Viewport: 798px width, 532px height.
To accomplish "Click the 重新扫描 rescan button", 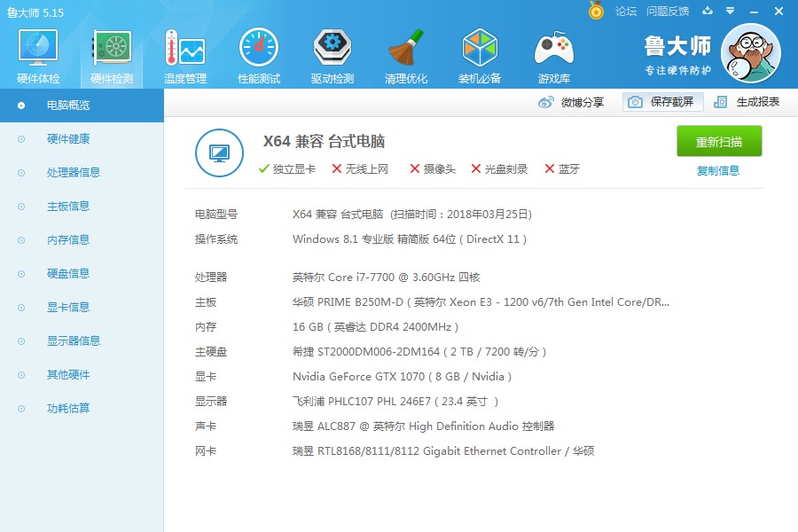I will pyautogui.click(x=719, y=140).
